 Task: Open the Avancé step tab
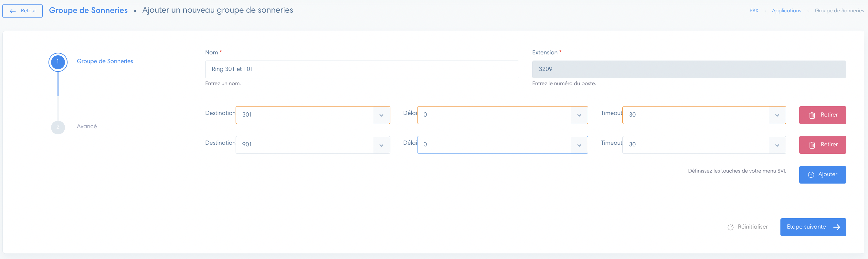point(87,126)
